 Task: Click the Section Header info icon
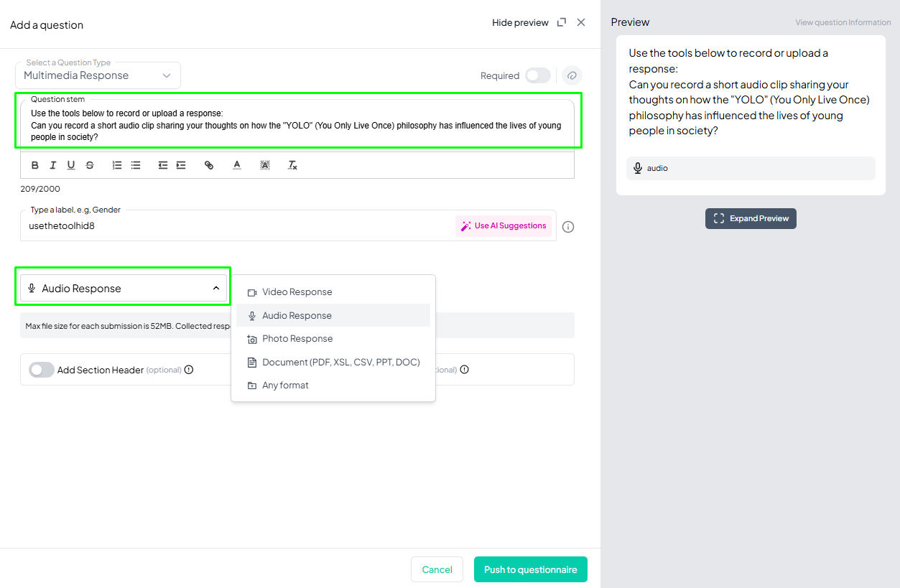189,370
